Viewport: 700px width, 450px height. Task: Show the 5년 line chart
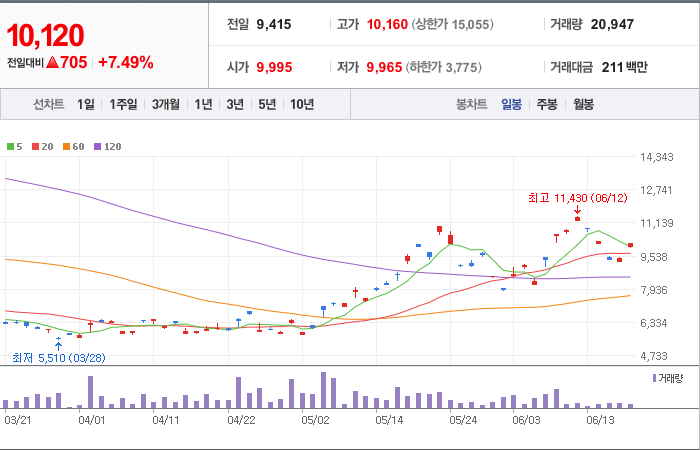[267, 104]
